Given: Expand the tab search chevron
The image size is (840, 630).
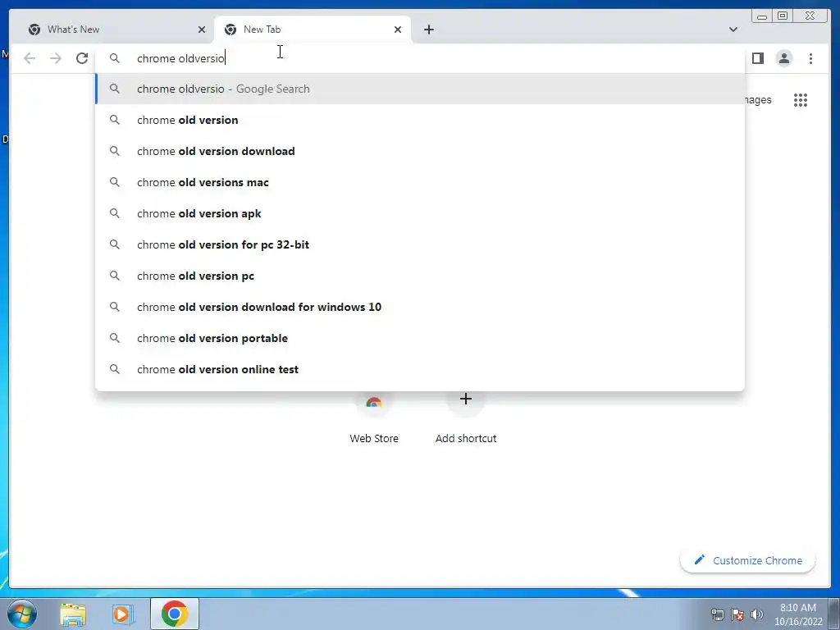Looking at the screenshot, I should click(x=733, y=30).
